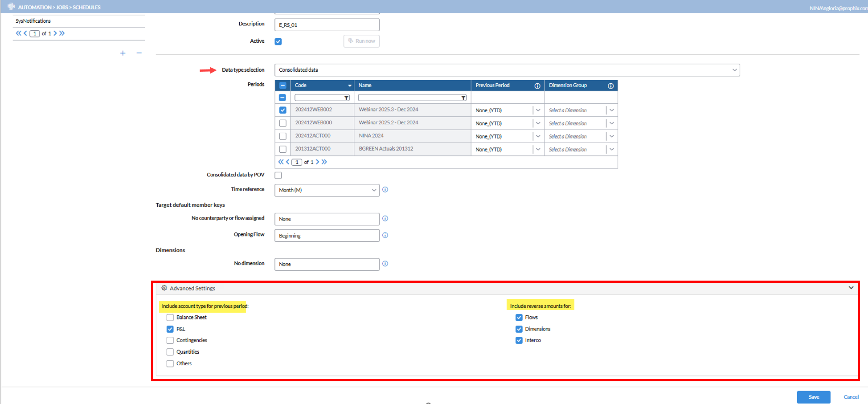Screen dimensions: 868x404
Task: Click the minus icon to remove schedule
Action: pos(139,53)
